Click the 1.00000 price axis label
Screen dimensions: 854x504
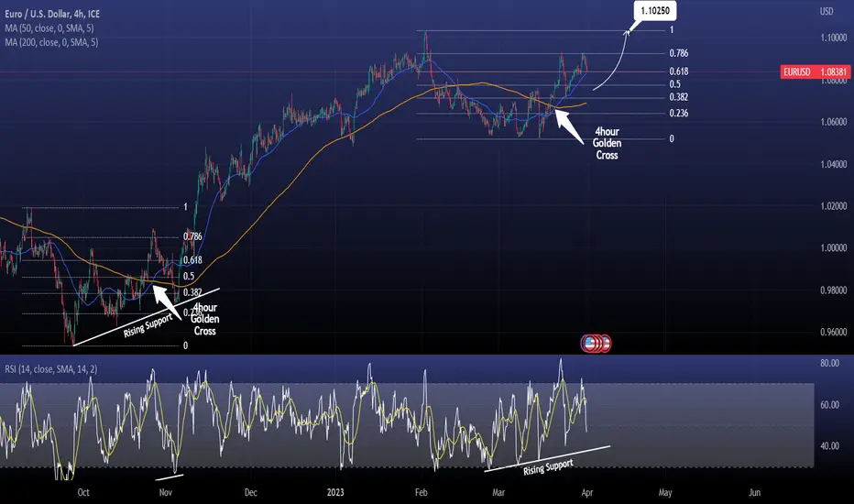coord(833,248)
